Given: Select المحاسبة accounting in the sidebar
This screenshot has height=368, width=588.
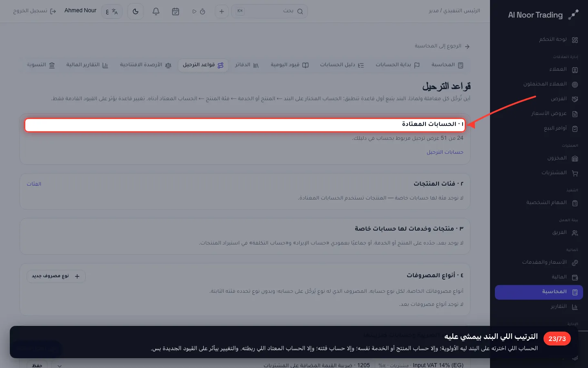Looking at the screenshot, I should (x=539, y=292).
